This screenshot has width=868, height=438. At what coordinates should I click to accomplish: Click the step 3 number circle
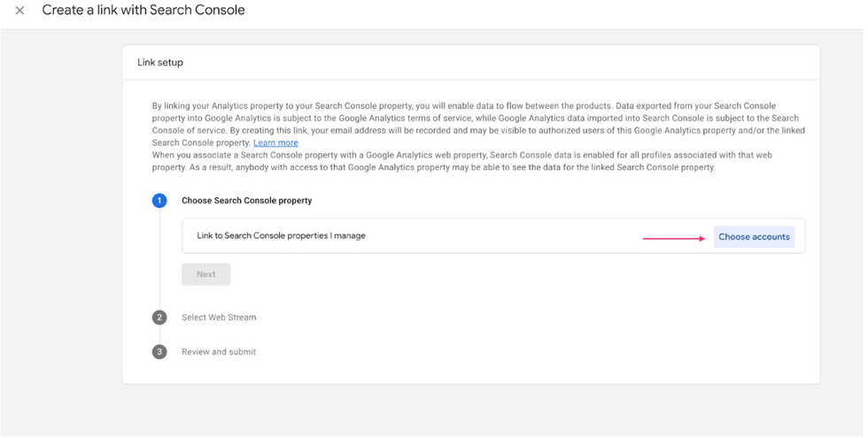point(159,352)
